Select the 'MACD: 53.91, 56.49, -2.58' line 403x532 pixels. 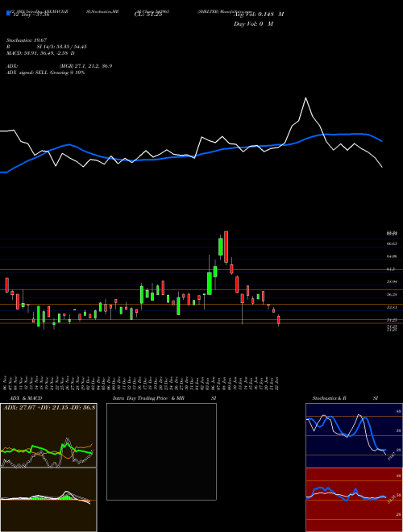[40, 53]
